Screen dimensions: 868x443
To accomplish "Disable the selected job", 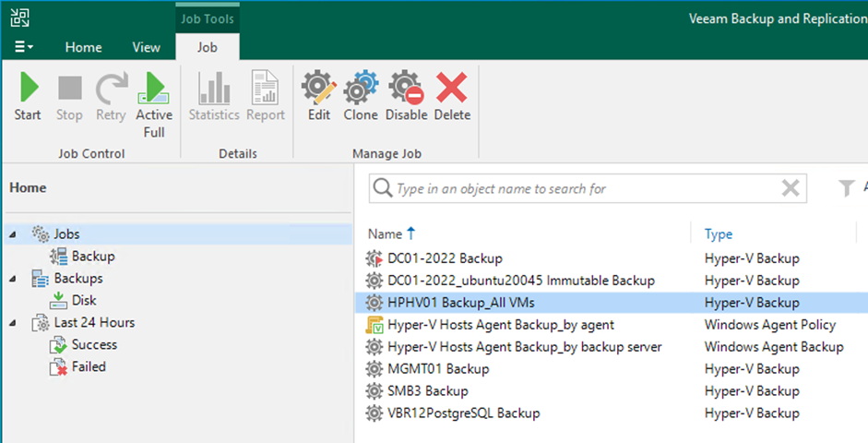I will (x=406, y=96).
